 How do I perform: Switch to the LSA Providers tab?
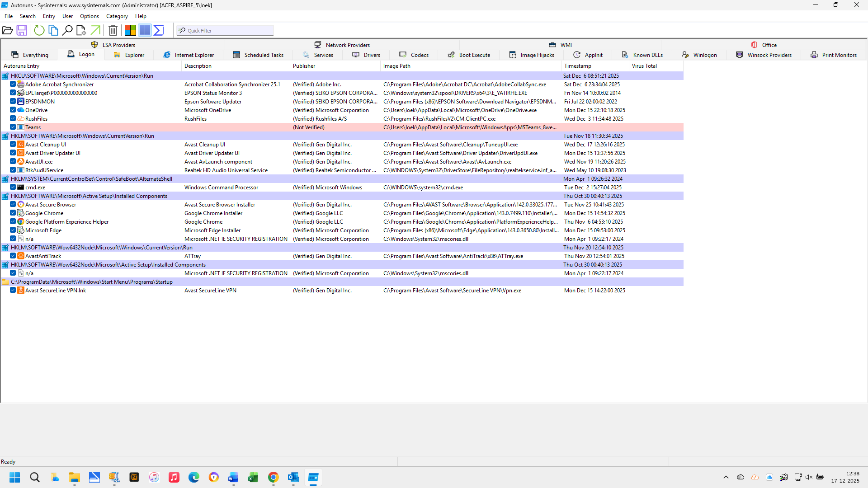coord(113,45)
